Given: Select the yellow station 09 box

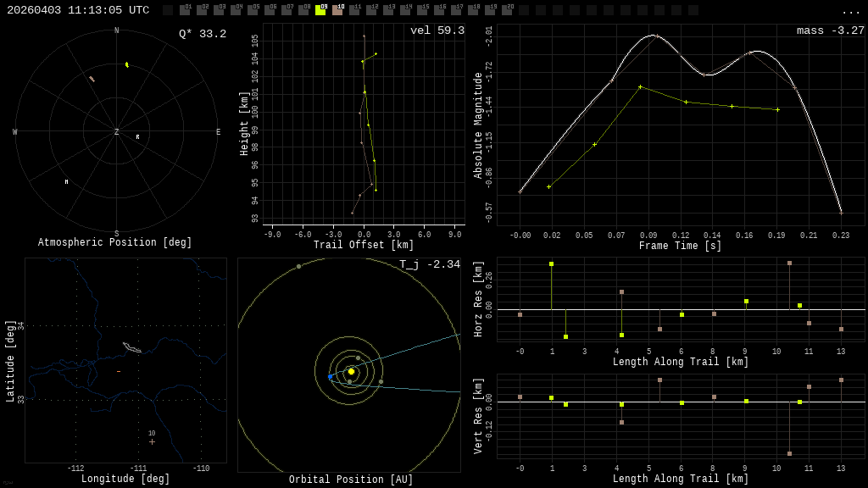Looking at the screenshot, I should tap(320, 10).
